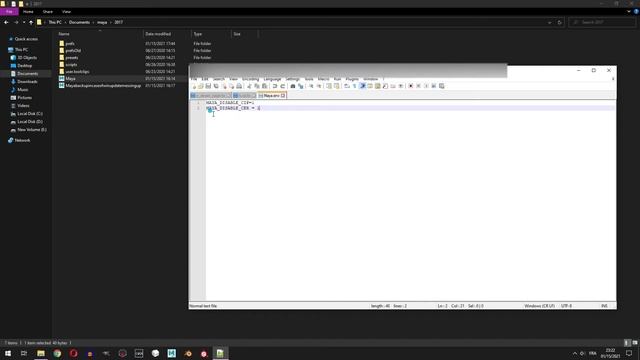640x360 pixels.
Task: Open Local Disk (C:) in sidebar
Action: click(x=29, y=114)
